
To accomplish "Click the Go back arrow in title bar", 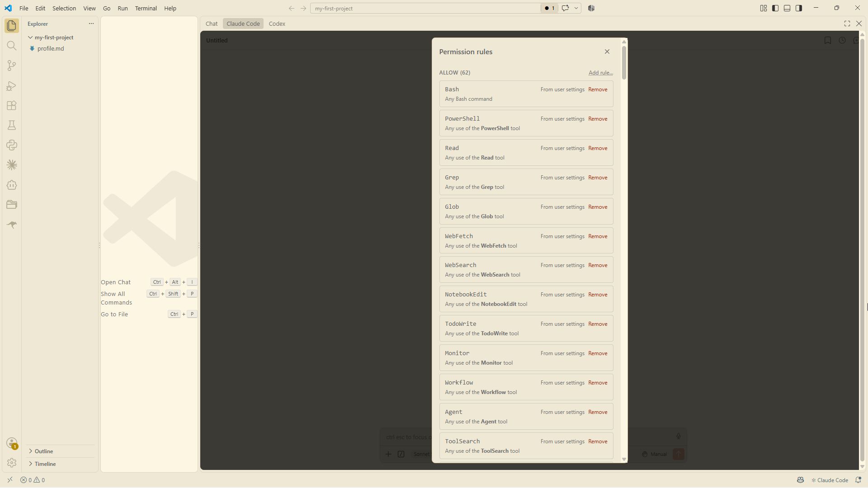I will pos(291,8).
